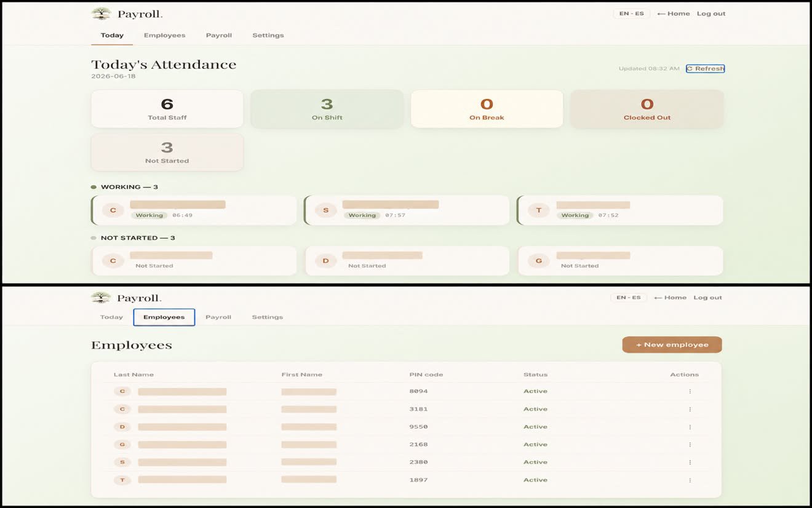The height and width of the screenshot is (508, 812).
Task: Click PIN code 8094
Action: [418, 391]
